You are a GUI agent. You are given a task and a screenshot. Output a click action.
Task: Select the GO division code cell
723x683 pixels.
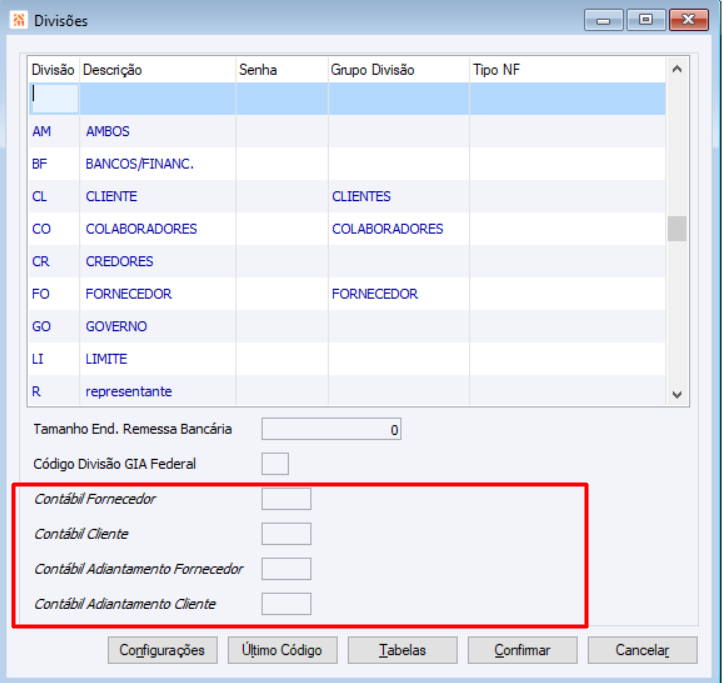[x=54, y=327]
